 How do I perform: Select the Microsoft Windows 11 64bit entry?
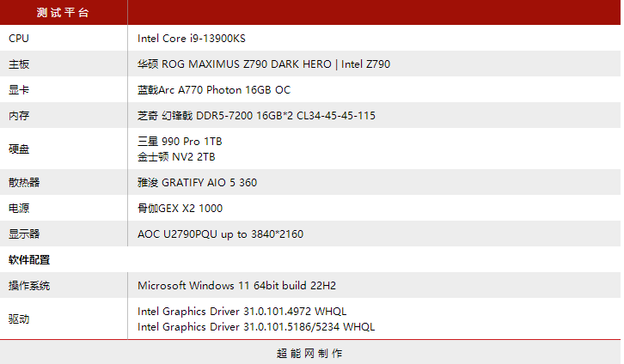pyautogui.click(x=223, y=285)
